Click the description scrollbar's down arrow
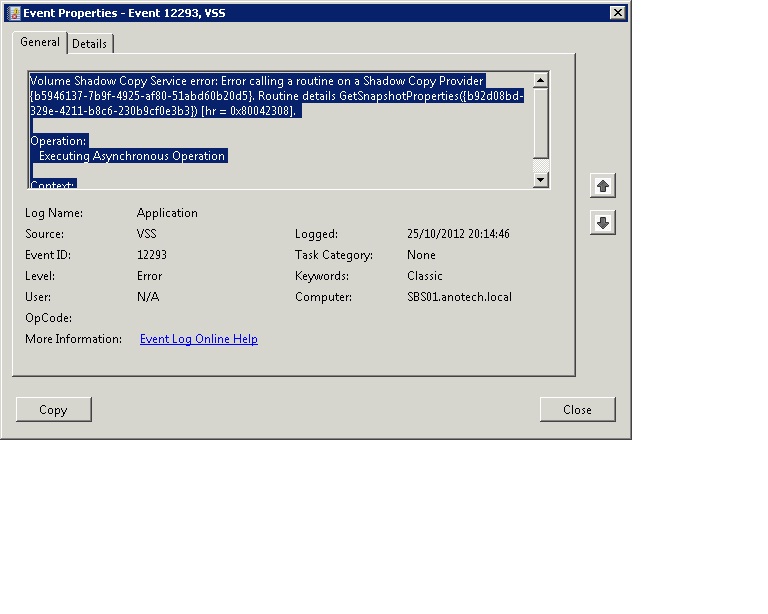Screen dimensions: 768x614 (540, 180)
